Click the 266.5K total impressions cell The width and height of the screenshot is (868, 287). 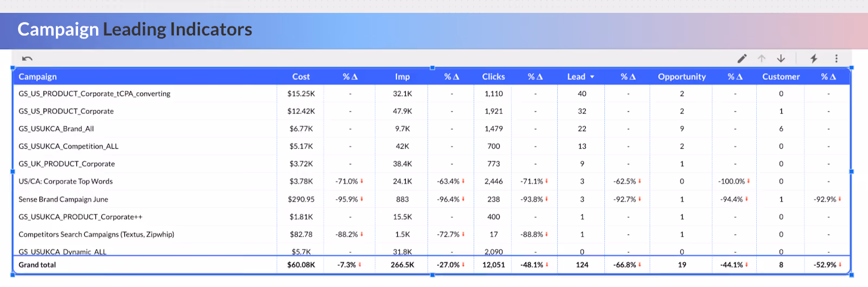click(403, 265)
